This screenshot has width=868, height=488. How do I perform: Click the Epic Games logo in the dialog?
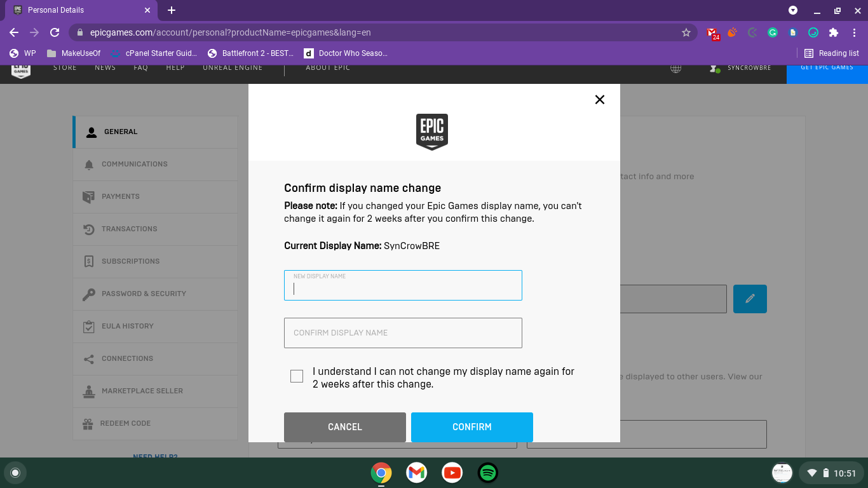pyautogui.click(x=432, y=132)
